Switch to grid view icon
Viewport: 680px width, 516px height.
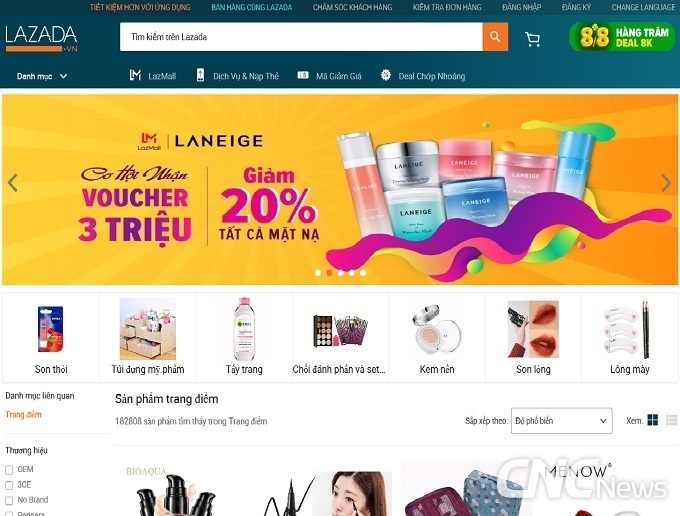point(652,420)
